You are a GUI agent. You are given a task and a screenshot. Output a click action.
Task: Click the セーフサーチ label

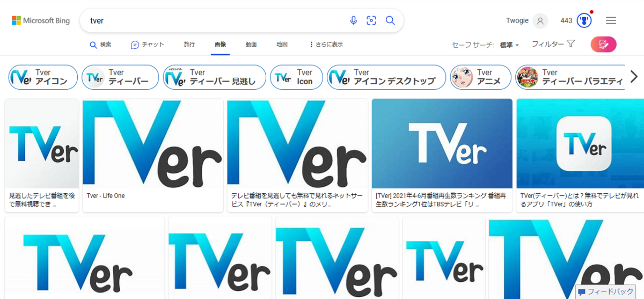click(473, 45)
